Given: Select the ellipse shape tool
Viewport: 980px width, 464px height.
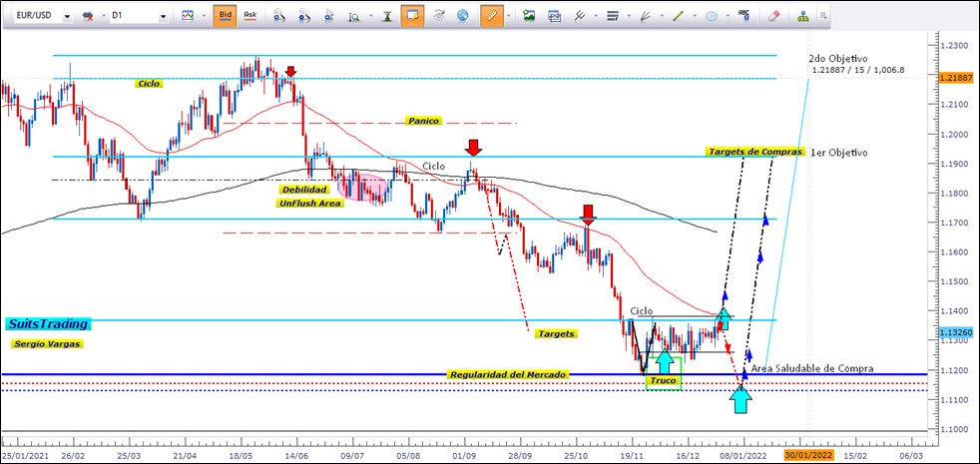Looking at the screenshot, I should tap(711, 16).
